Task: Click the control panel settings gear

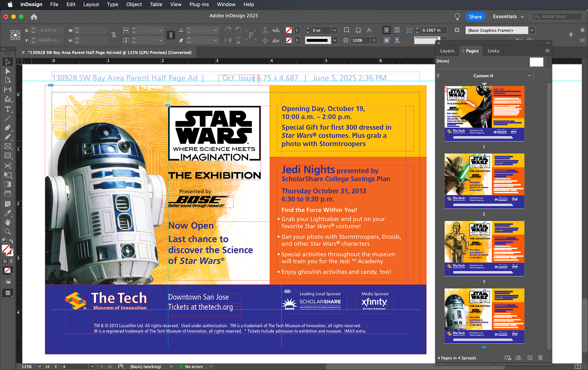Action: (x=582, y=30)
